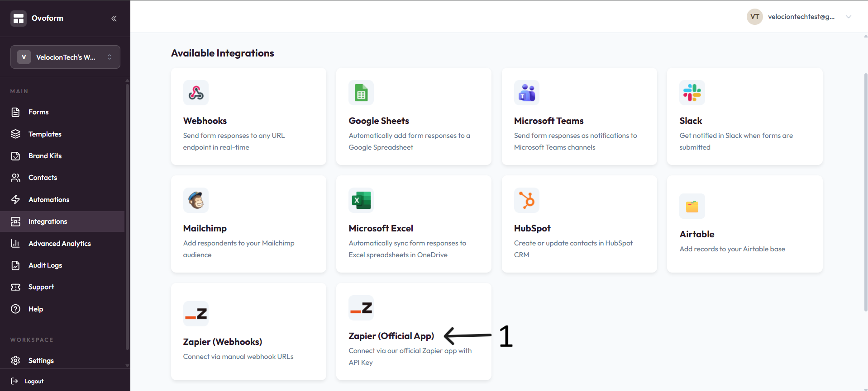
Task: Click the Automations lightning icon in sidebar
Action: coord(15,200)
